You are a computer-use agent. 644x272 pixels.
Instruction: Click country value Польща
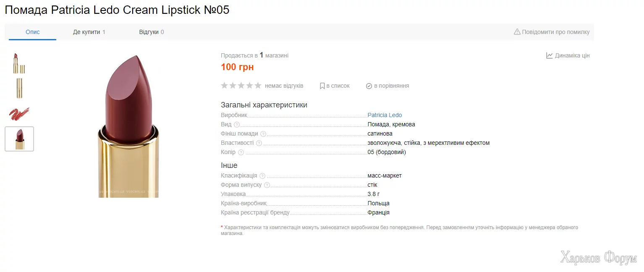point(378,203)
